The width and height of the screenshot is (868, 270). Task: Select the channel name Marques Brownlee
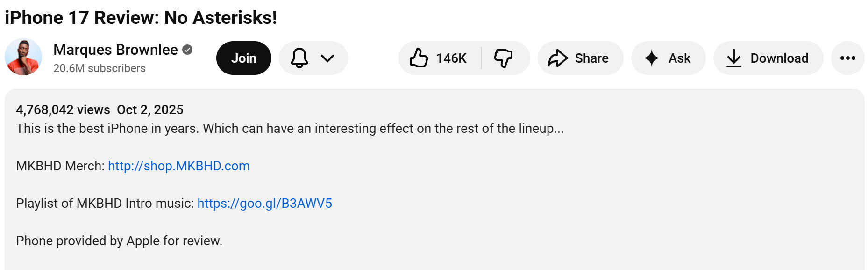pos(115,50)
